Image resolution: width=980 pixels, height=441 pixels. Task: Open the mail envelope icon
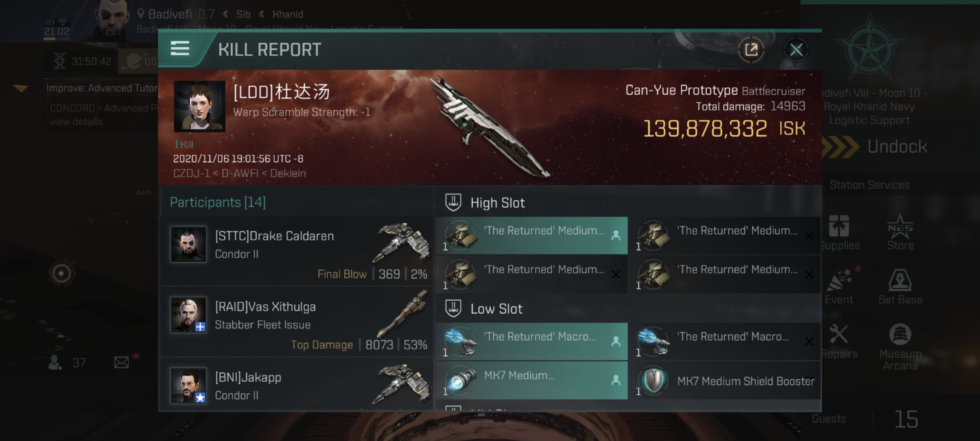coord(121,362)
